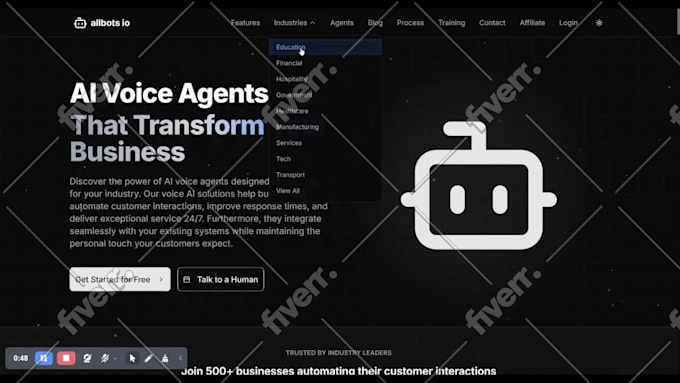
Task: Pause the screen recording
Action: coord(44,358)
